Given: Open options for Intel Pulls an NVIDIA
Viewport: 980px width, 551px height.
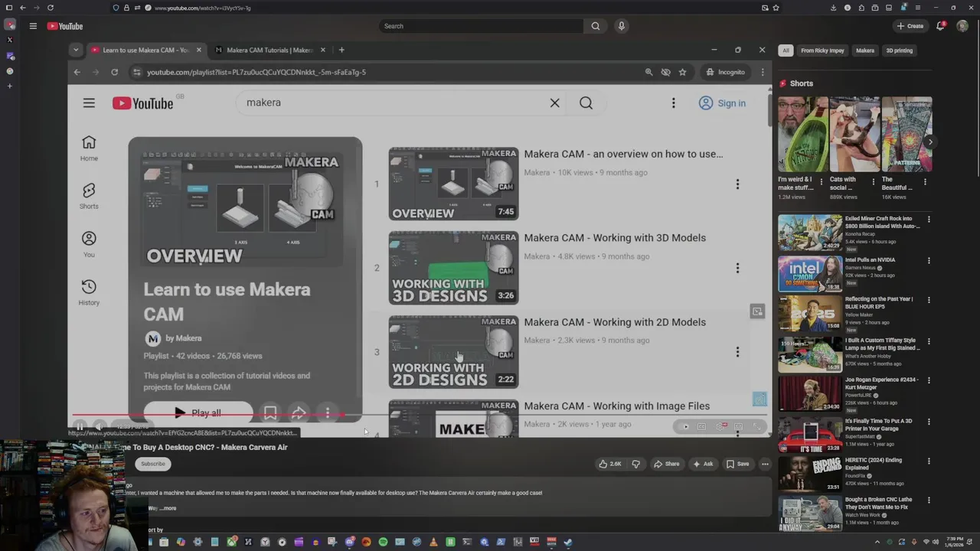Looking at the screenshot, I should coord(929,260).
